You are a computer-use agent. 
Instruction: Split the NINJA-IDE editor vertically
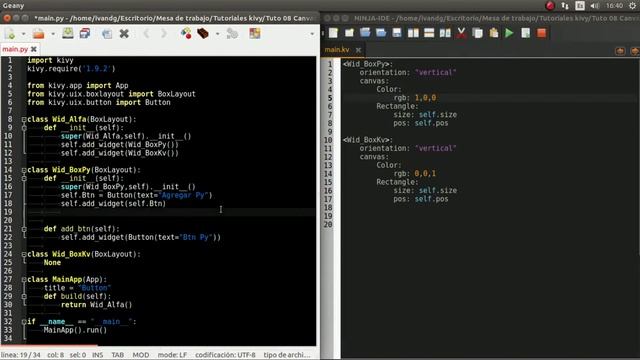[413, 33]
